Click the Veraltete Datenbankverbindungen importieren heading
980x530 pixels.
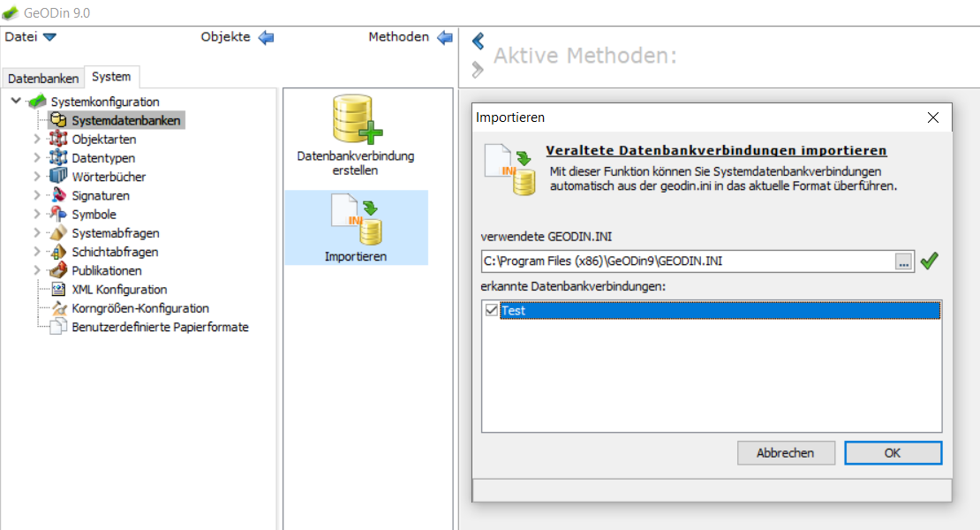tap(716, 150)
